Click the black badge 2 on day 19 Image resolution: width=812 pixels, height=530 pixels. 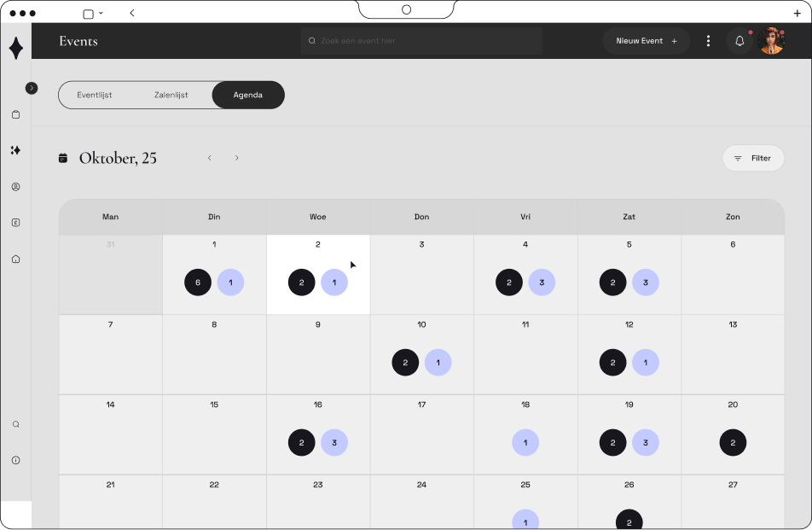(x=612, y=442)
